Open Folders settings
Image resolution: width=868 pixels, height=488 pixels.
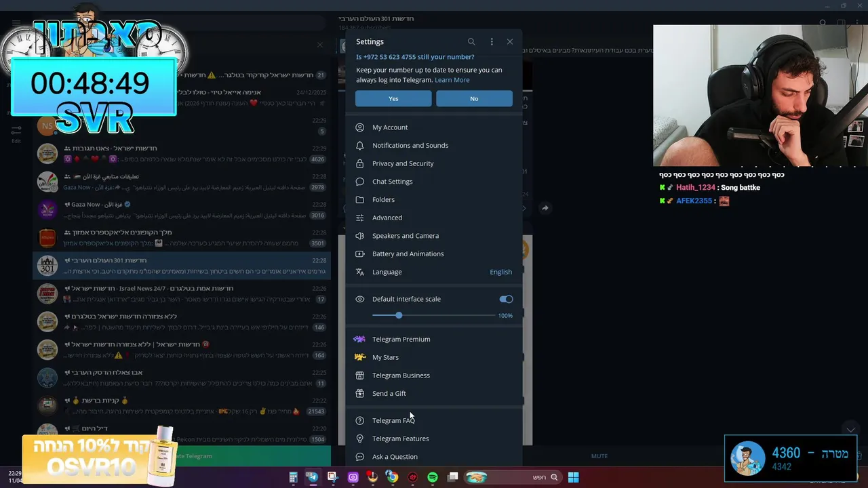click(x=434, y=199)
